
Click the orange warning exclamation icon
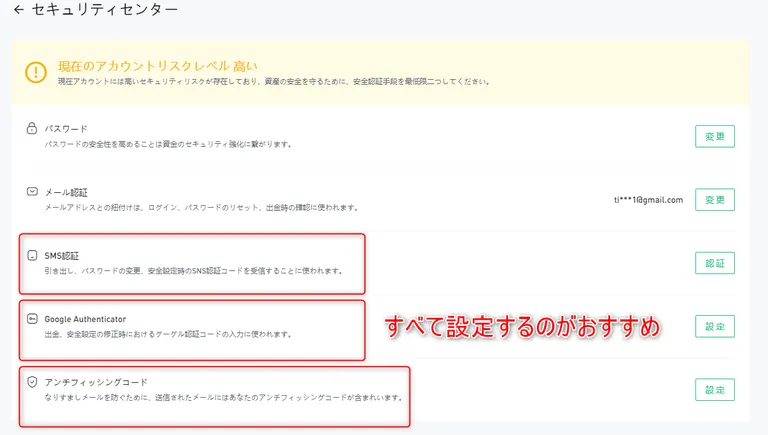pyautogui.click(x=36, y=72)
